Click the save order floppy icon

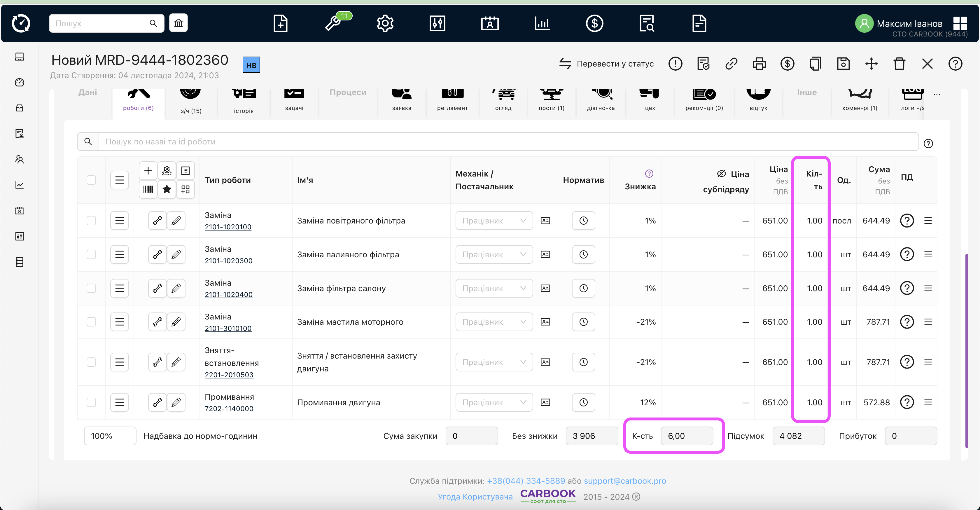tap(843, 64)
